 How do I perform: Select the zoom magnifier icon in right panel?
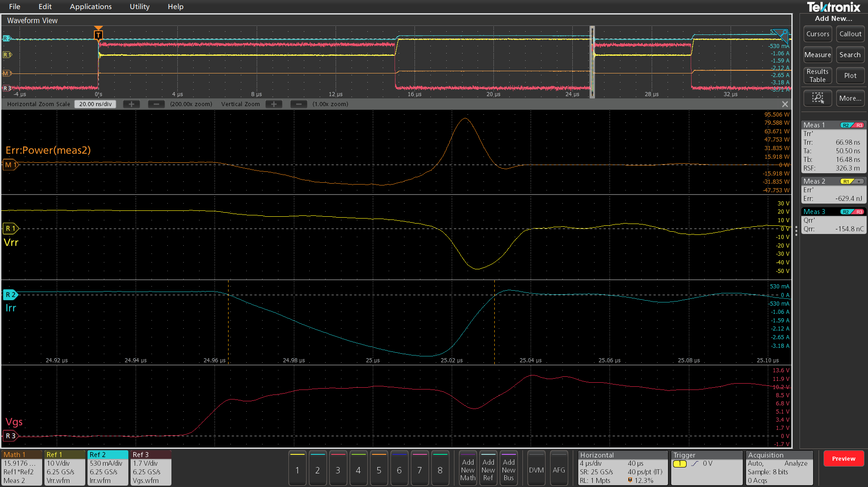[817, 98]
